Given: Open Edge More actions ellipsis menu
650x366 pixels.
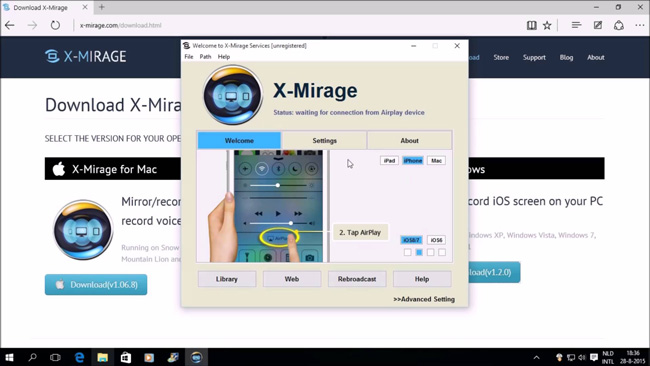Looking at the screenshot, I should pyautogui.click(x=639, y=25).
